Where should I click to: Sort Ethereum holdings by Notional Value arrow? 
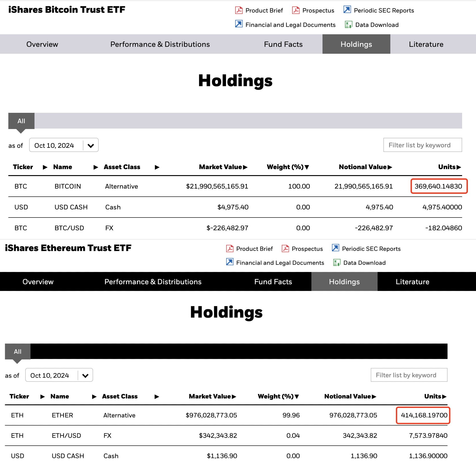[374, 397]
